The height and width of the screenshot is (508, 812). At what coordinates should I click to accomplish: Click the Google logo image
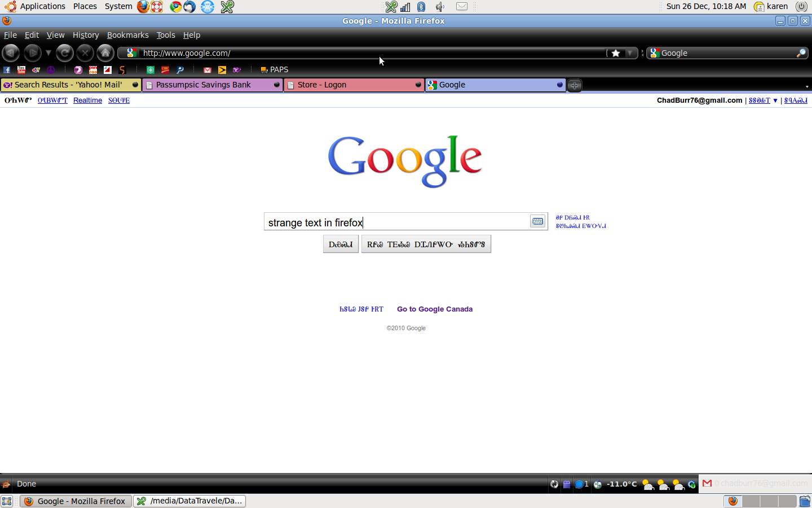(x=405, y=161)
